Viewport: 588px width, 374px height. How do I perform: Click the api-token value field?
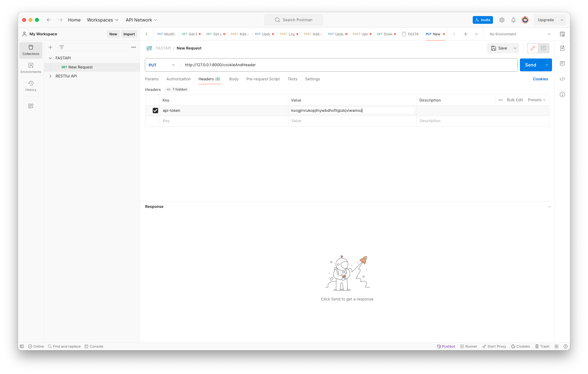pyautogui.click(x=352, y=111)
